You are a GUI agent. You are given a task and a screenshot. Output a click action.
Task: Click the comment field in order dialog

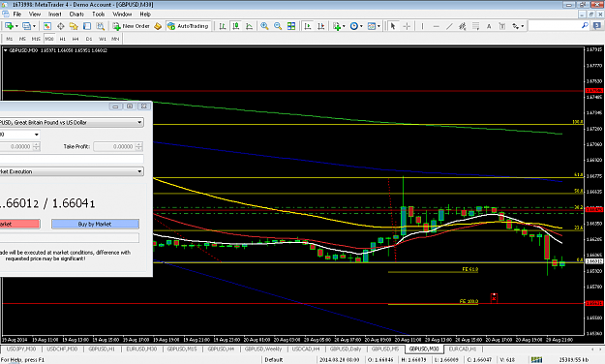point(72,159)
